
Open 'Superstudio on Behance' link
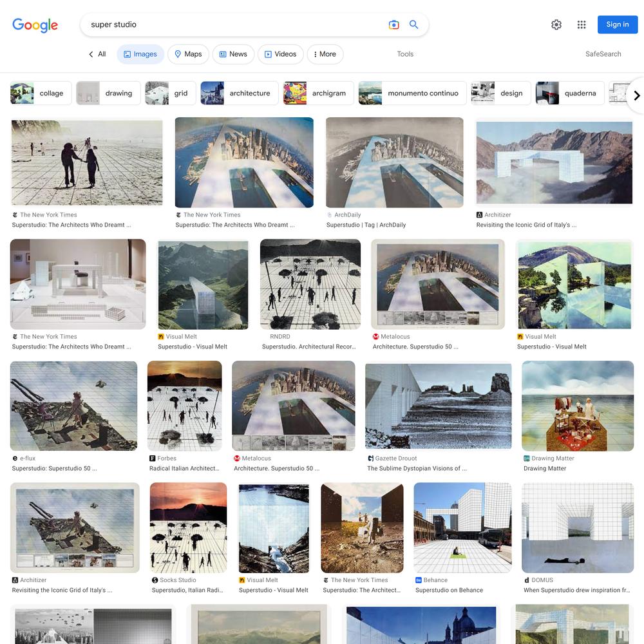449,590
